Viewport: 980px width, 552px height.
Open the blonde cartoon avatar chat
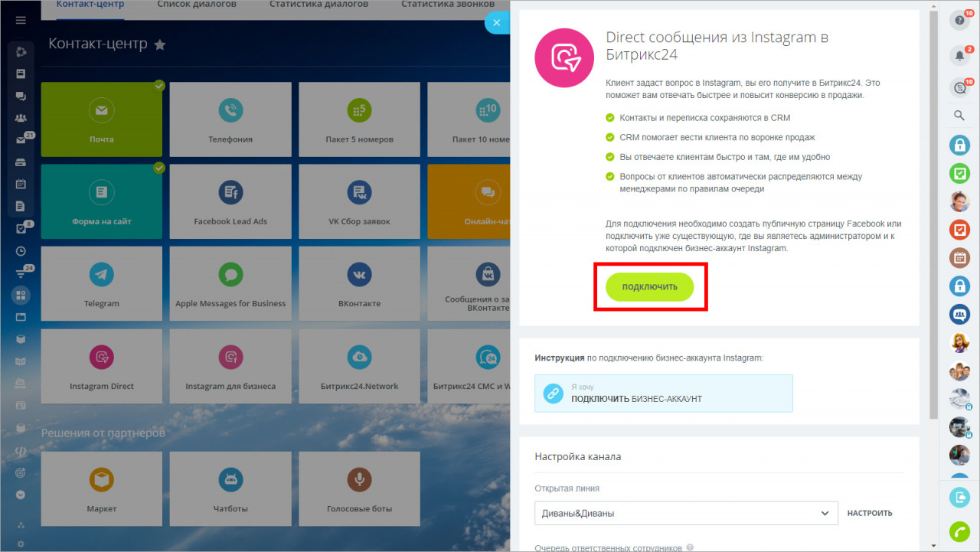[959, 342]
